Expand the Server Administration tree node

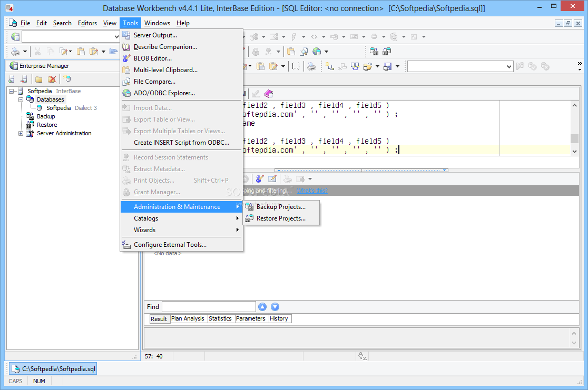coord(21,133)
